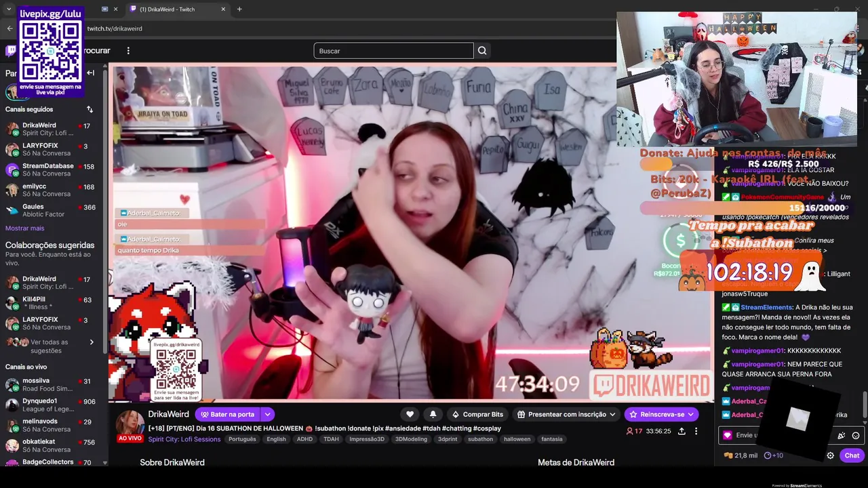Click the DrikaWeird channel name below video

pyautogui.click(x=168, y=414)
